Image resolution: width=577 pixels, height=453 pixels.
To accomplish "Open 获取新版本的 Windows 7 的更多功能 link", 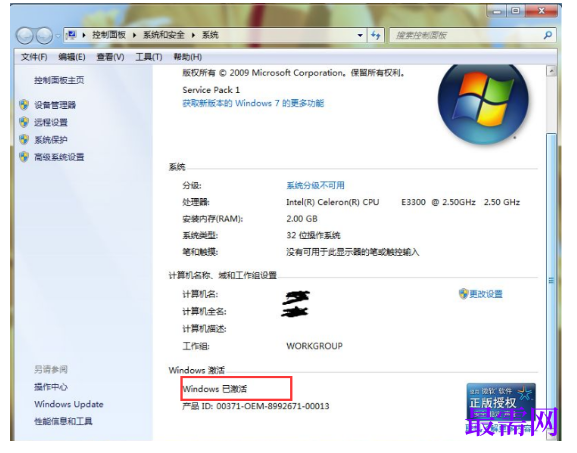I will pos(253,103).
